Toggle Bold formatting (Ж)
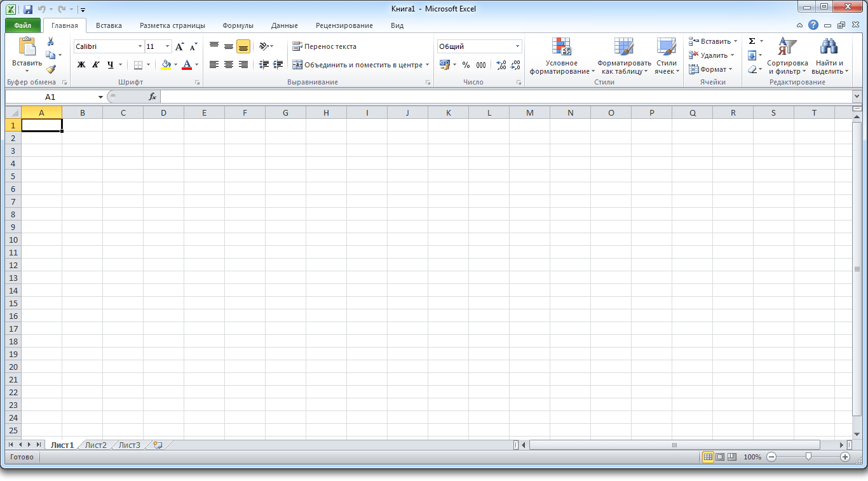Image resolution: width=868 pixels, height=481 pixels. click(81, 65)
